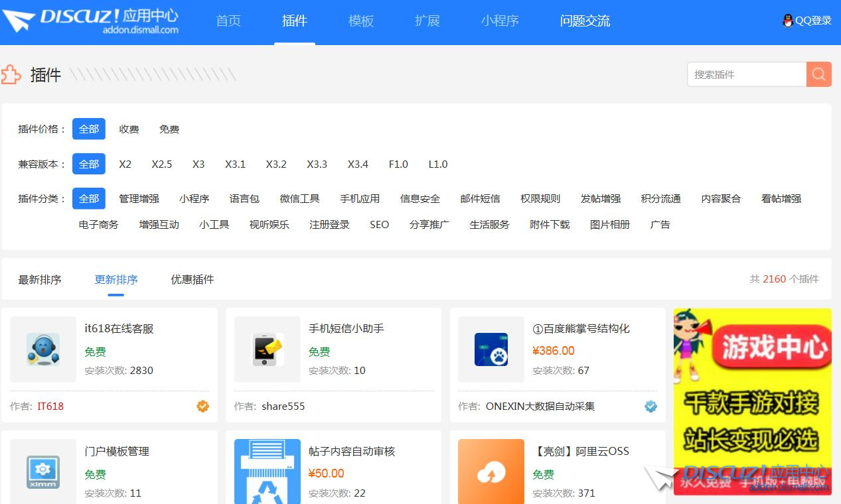Select 全部 in the price filter
The height and width of the screenshot is (504, 841).
click(89, 129)
